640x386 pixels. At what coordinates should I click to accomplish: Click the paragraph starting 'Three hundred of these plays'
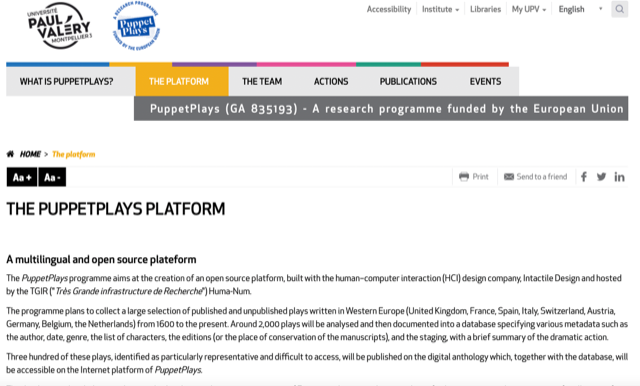pos(317,363)
